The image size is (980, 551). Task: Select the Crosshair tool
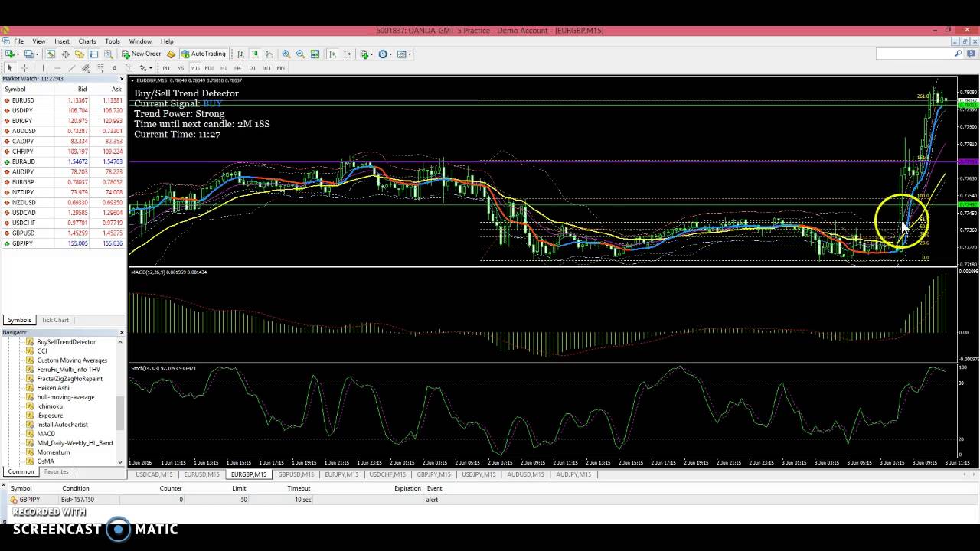24,68
